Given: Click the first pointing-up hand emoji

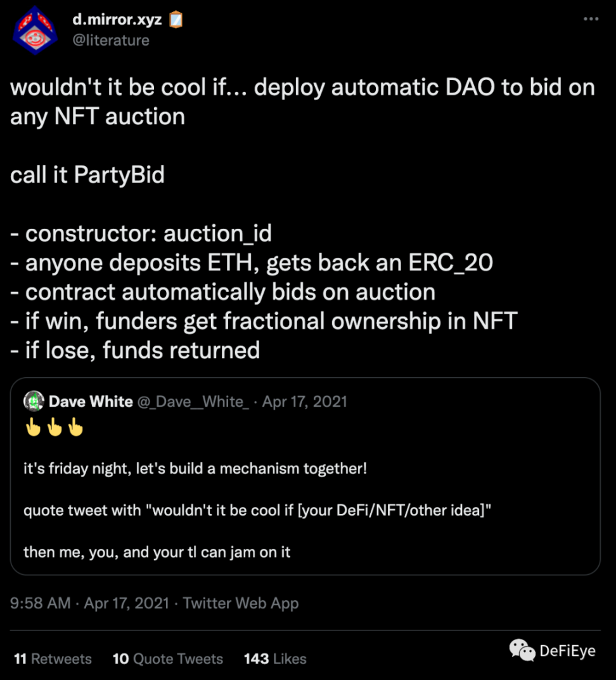Looking at the screenshot, I should 32,429.
